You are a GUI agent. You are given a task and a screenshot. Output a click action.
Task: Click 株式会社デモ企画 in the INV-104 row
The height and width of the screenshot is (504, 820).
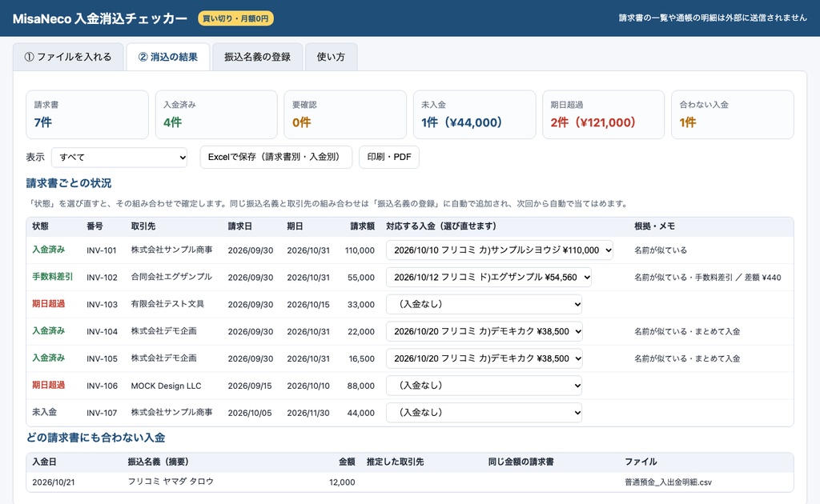point(163,331)
